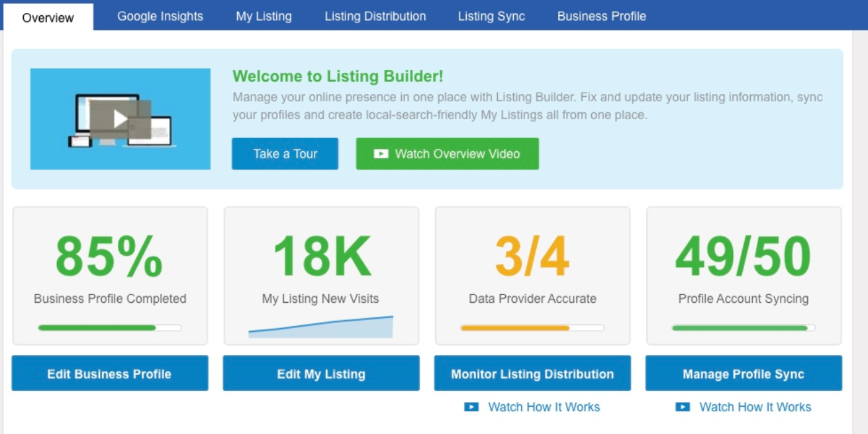The image size is (868, 434).
Task: Click the Manage Profile Sync button
Action: pyautogui.click(x=743, y=374)
